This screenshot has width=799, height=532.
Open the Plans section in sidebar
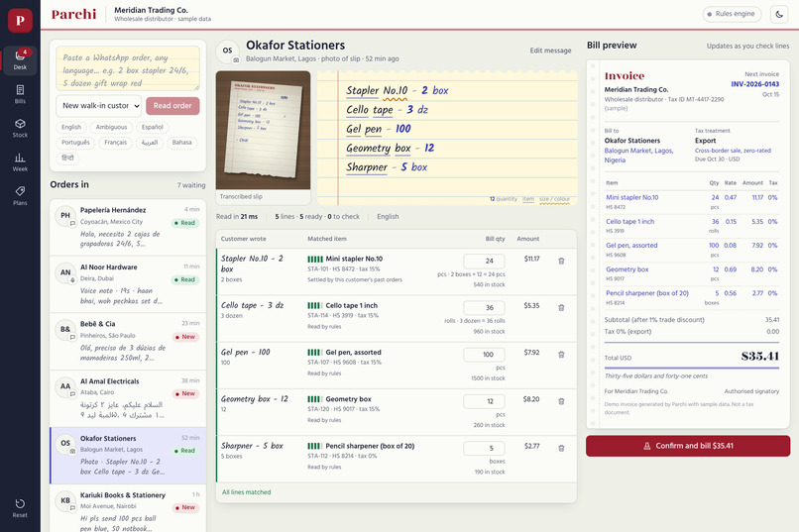coord(20,196)
